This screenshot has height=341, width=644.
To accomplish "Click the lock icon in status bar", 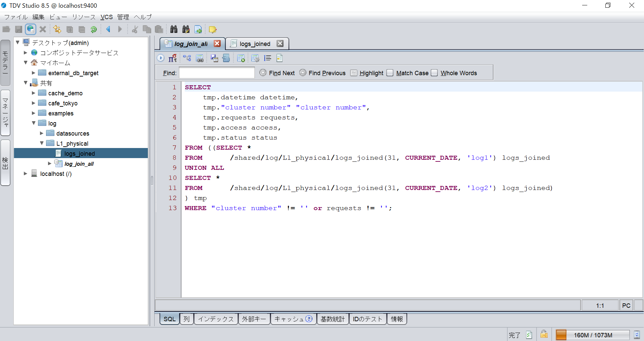I will point(544,334).
